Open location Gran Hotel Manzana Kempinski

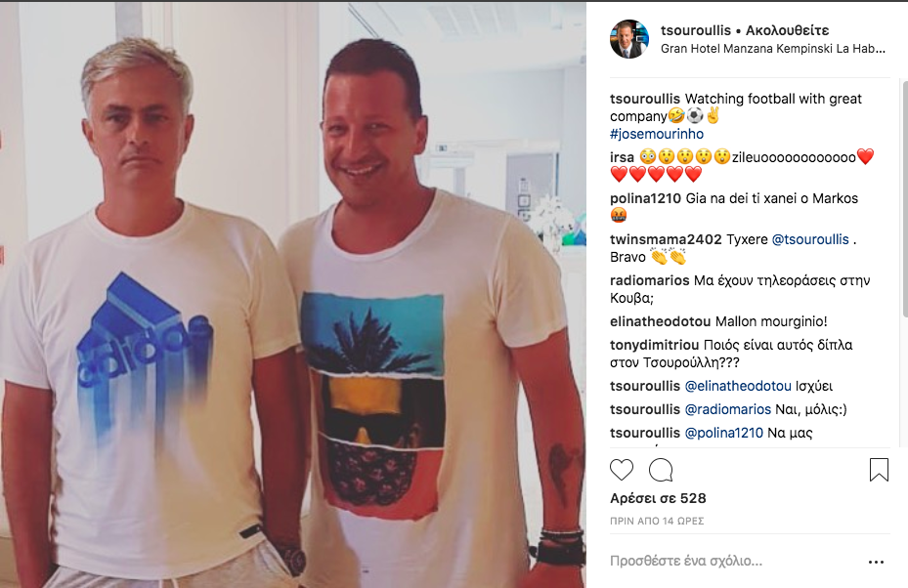773,49
